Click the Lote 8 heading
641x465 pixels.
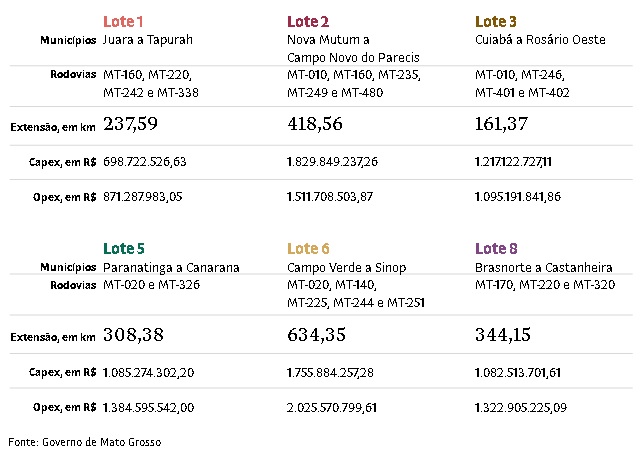[496, 248]
